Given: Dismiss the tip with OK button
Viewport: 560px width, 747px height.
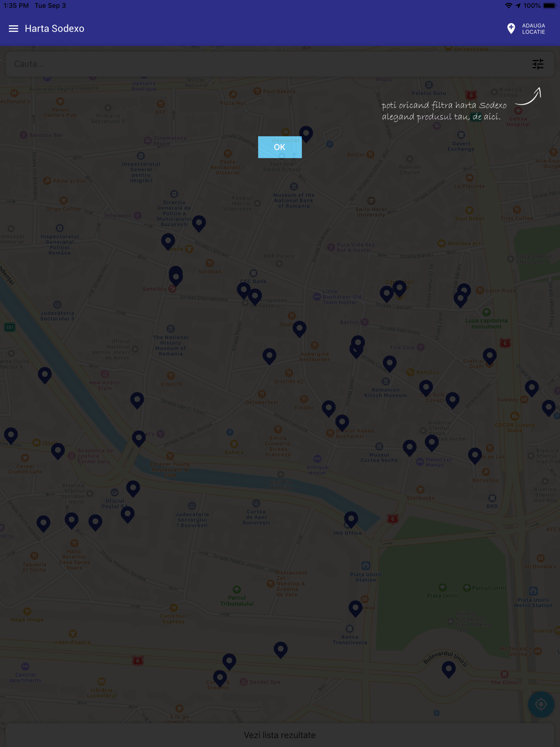Looking at the screenshot, I should pos(279,147).
